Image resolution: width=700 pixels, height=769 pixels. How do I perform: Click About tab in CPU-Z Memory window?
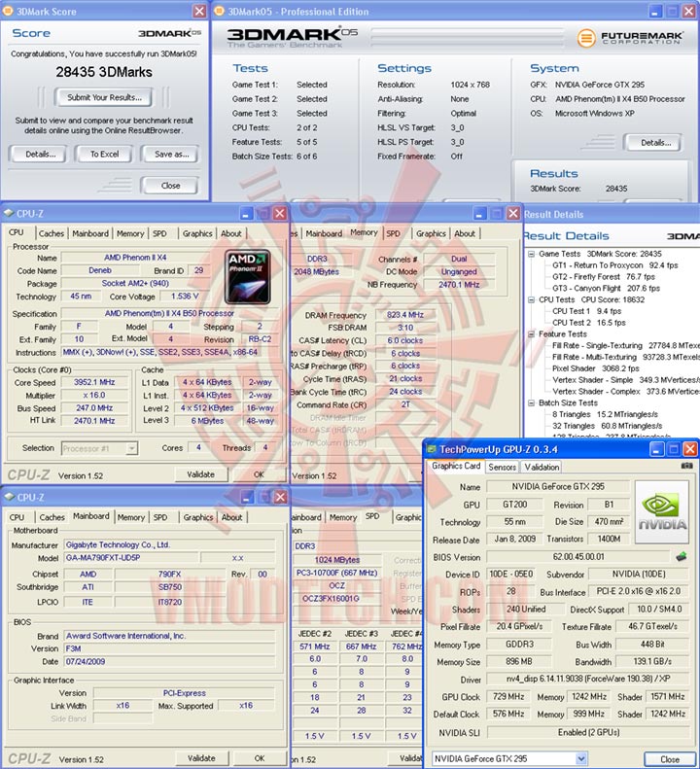(465, 233)
